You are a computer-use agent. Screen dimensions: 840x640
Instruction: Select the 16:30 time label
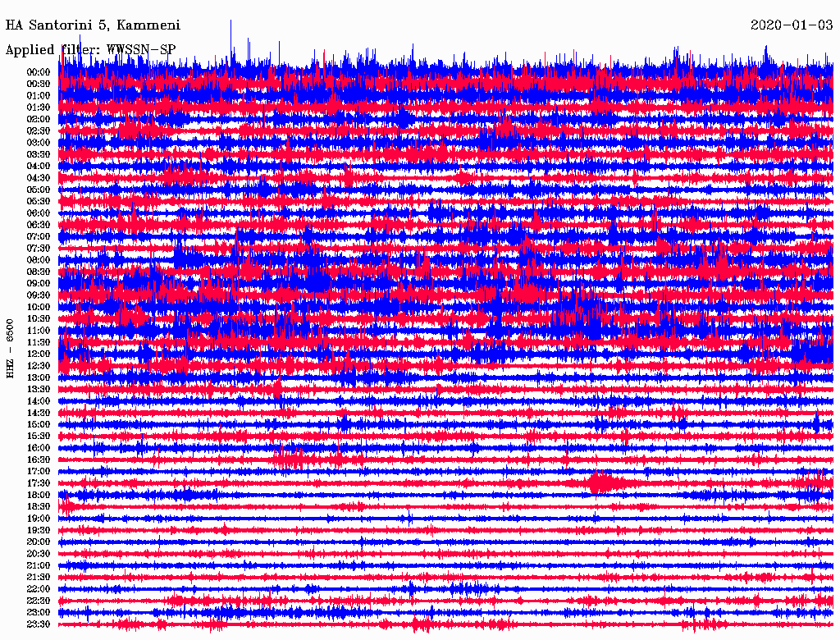(39, 460)
